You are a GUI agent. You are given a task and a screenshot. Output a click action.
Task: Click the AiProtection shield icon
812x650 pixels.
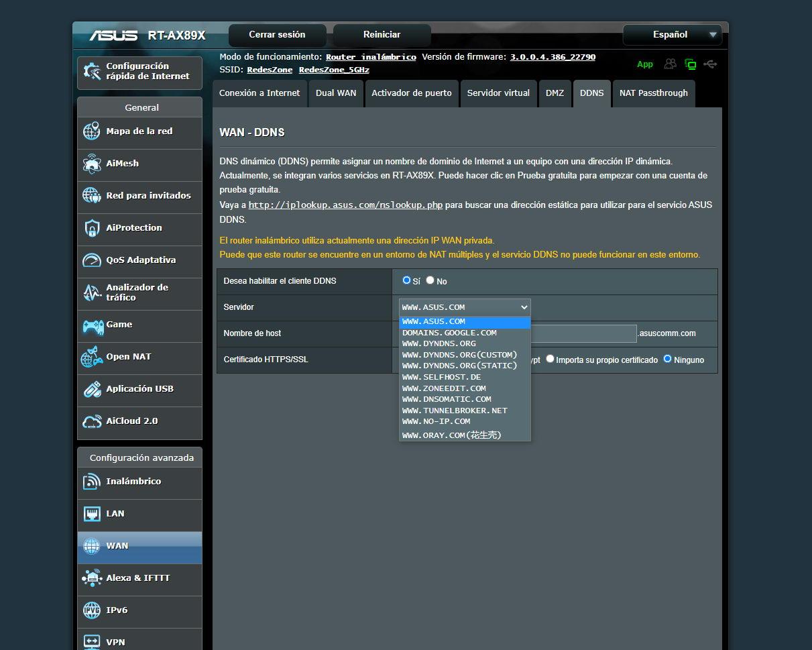92,228
